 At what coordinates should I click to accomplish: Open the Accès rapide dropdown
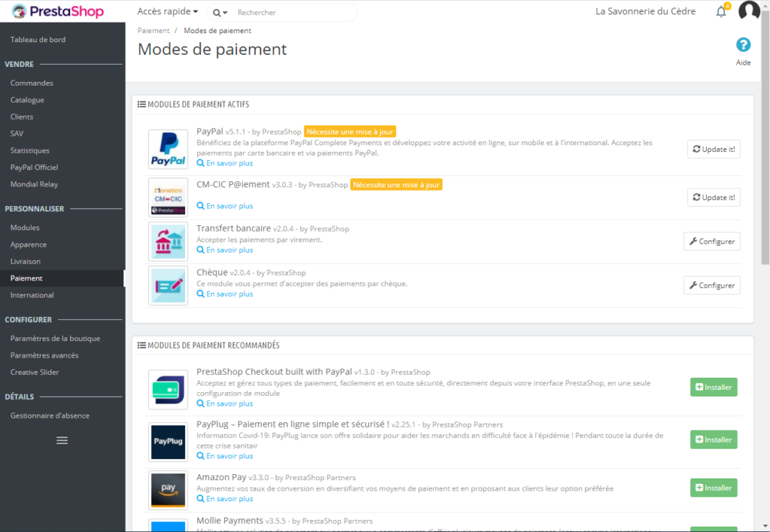click(168, 11)
